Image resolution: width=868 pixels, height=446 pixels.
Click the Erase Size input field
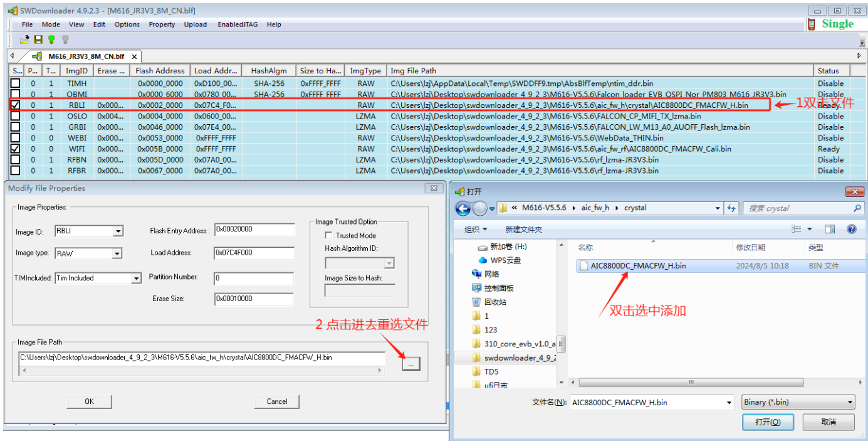click(254, 299)
